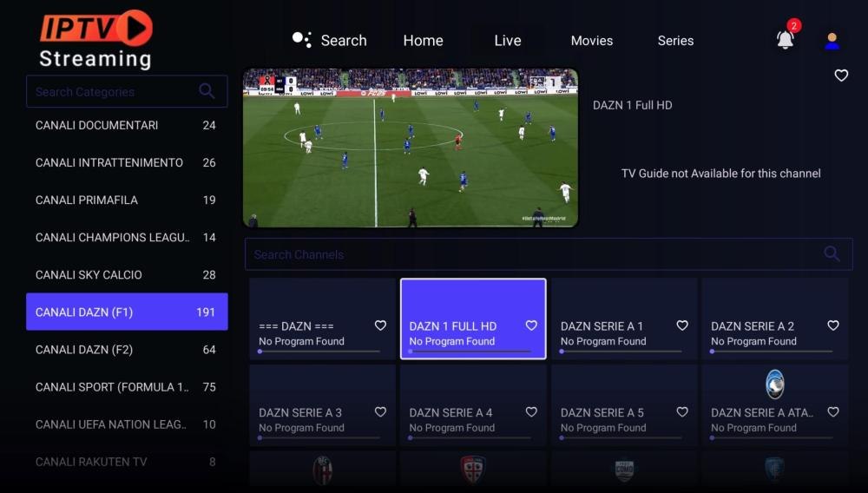
Task: Open the user profile icon
Action: coord(832,41)
